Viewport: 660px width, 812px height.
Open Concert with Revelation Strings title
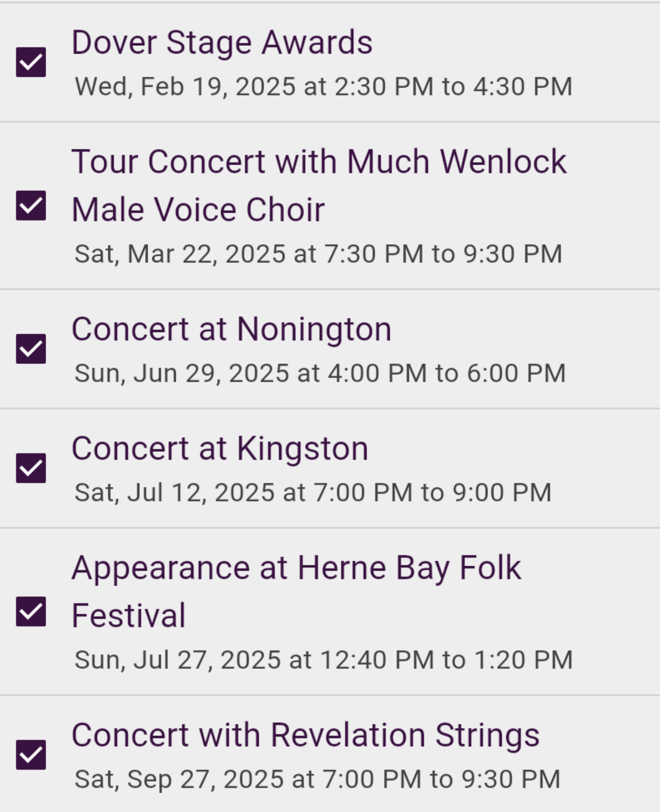[306, 735]
